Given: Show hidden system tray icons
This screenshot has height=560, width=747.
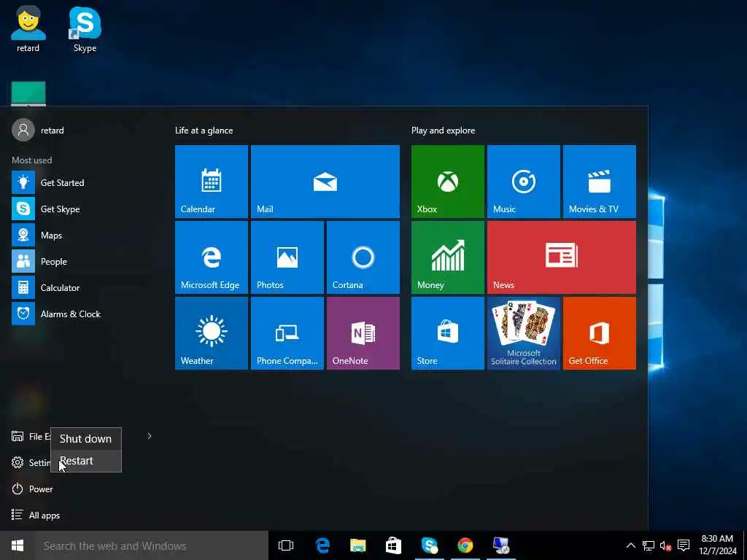Looking at the screenshot, I should coord(630,545).
